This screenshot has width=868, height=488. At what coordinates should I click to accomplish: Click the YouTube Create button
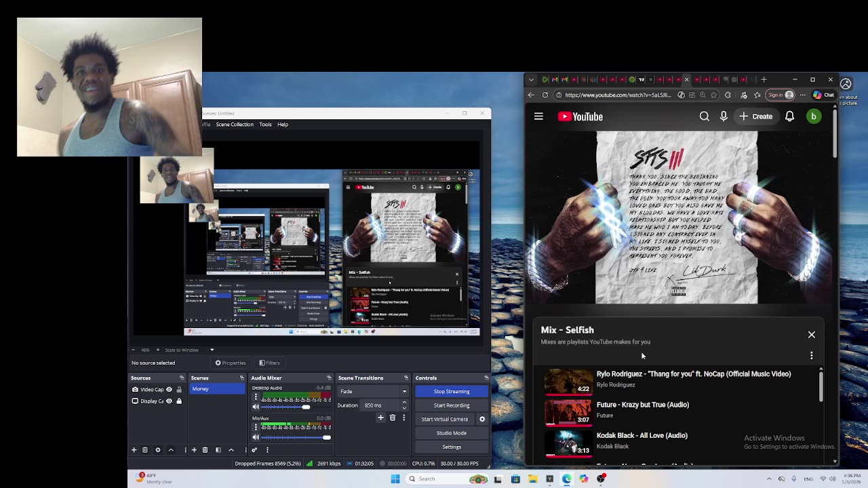click(756, 117)
